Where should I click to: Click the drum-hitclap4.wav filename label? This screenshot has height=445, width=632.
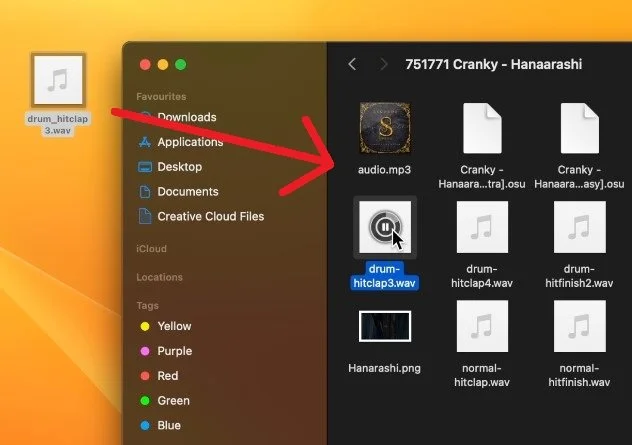pos(482,276)
